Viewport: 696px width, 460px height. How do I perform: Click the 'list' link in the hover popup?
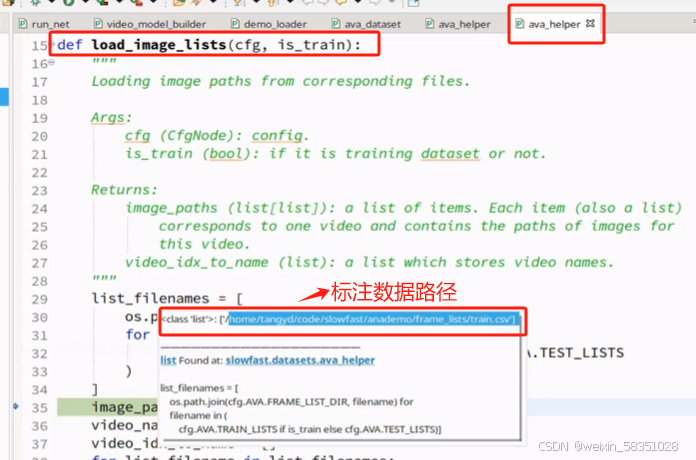(x=168, y=360)
